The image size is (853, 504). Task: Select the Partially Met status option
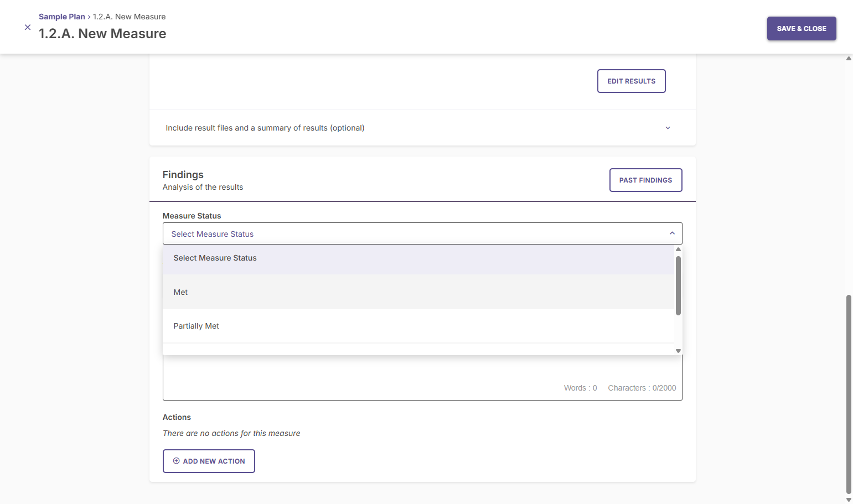click(418, 326)
